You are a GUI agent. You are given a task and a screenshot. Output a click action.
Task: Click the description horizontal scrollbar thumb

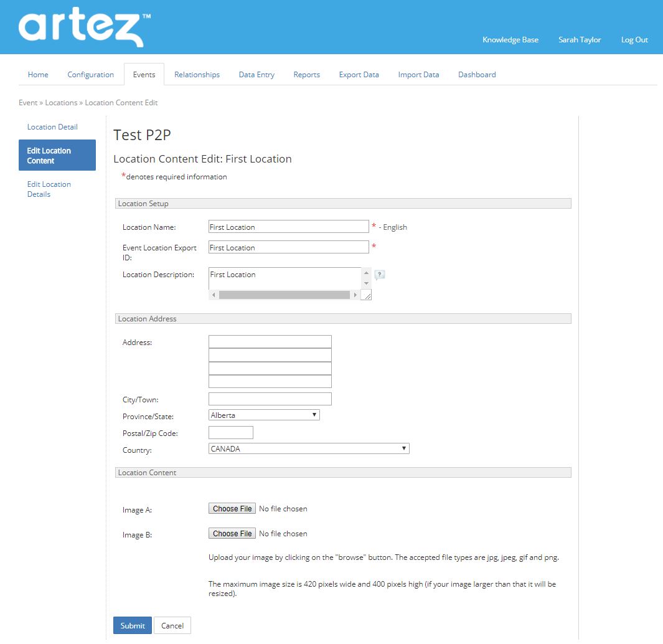(284, 295)
